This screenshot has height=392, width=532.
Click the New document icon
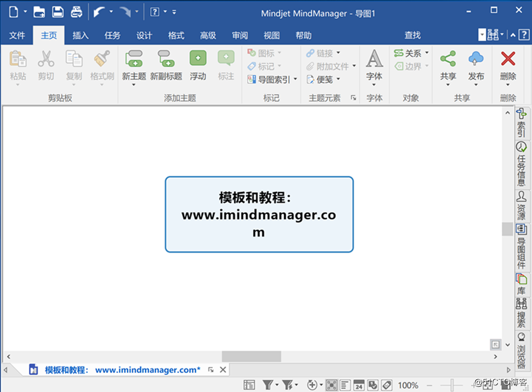coord(14,12)
